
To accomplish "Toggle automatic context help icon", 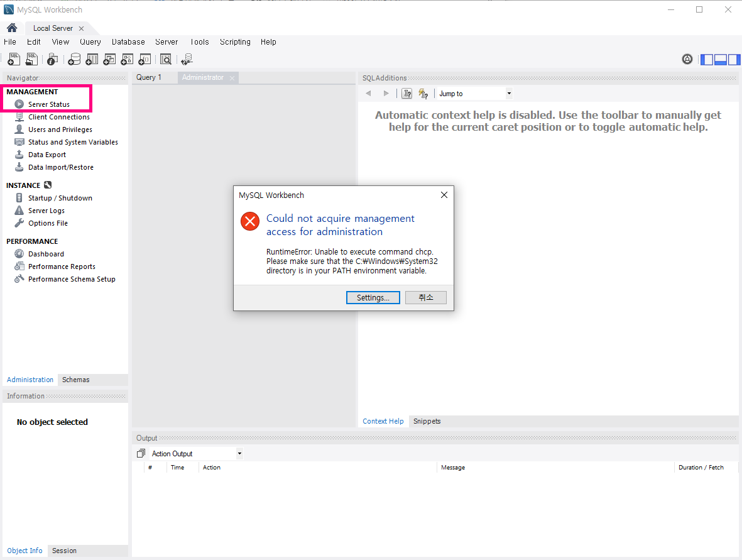I will click(x=423, y=94).
